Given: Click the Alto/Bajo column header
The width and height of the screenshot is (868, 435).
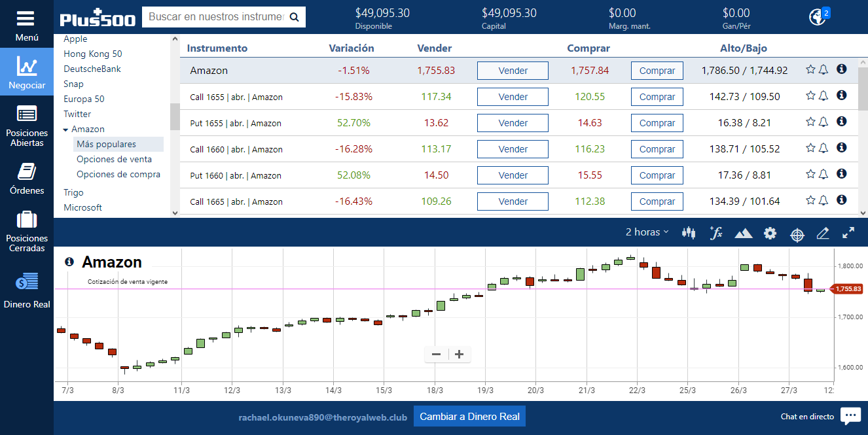Looking at the screenshot, I should (744, 48).
